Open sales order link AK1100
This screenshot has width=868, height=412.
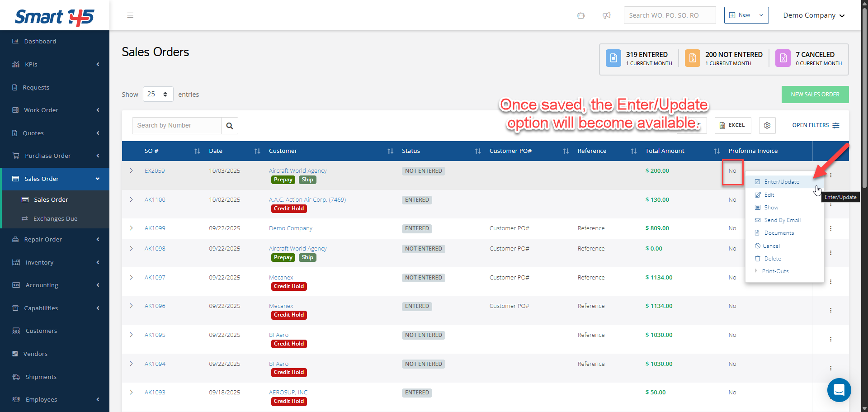pyautogui.click(x=155, y=200)
